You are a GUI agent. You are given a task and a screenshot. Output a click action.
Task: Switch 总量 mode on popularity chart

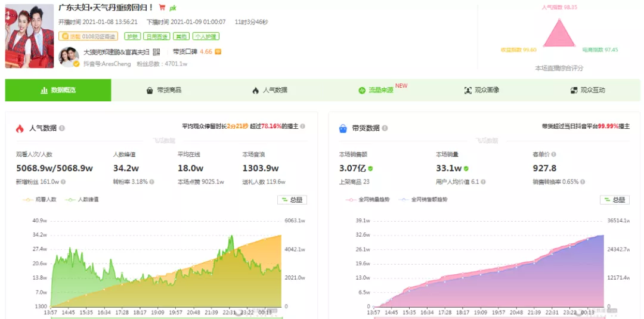pyautogui.click(x=292, y=200)
